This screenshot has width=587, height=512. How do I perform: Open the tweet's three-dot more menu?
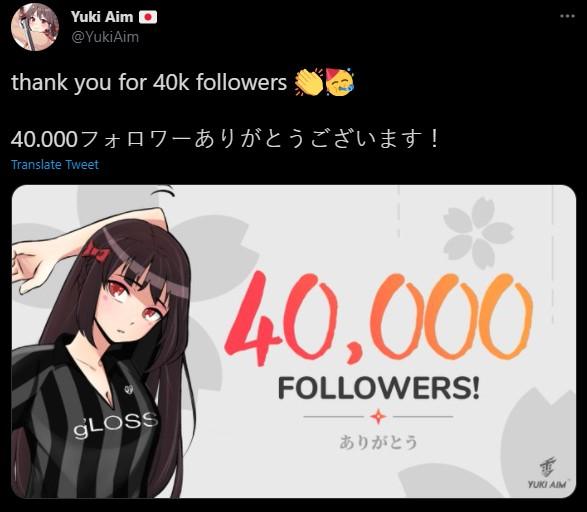pos(567,16)
